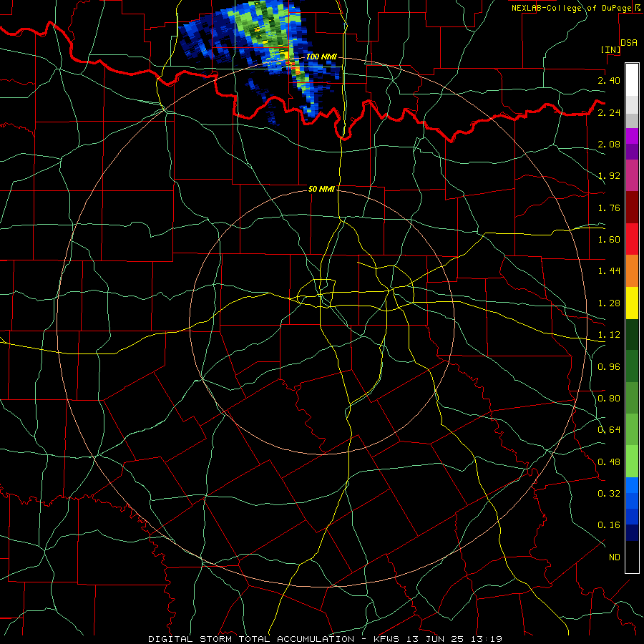Pick the pink 1.92 swatch on the color bar
The image size is (644, 644).
632,175
